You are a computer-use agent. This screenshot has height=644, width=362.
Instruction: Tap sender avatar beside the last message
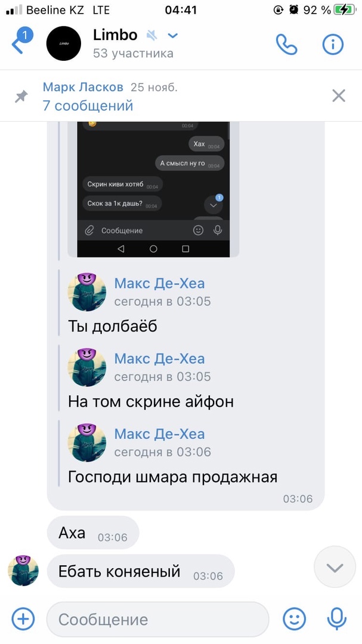[x=23, y=571]
